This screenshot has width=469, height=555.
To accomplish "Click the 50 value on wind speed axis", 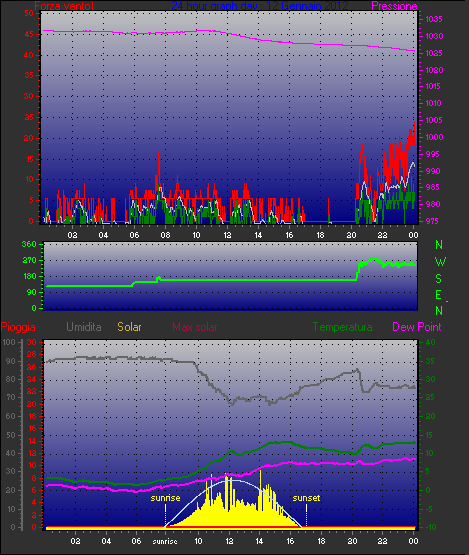I will point(29,13).
